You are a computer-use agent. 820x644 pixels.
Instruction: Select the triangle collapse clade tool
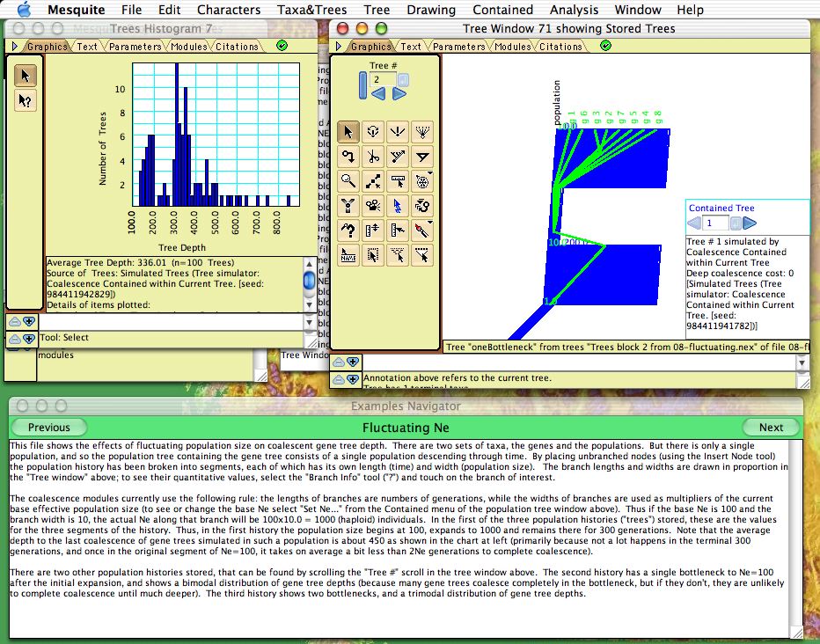click(x=423, y=157)
